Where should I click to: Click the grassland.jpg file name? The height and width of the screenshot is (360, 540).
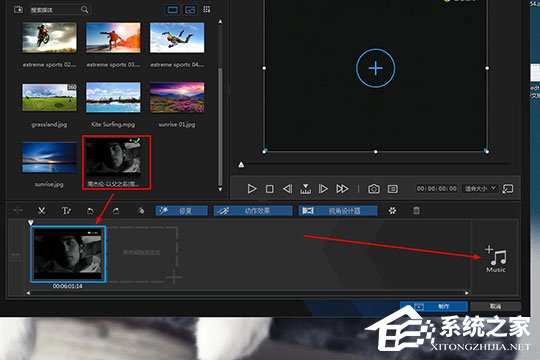[x=49, y=124]
